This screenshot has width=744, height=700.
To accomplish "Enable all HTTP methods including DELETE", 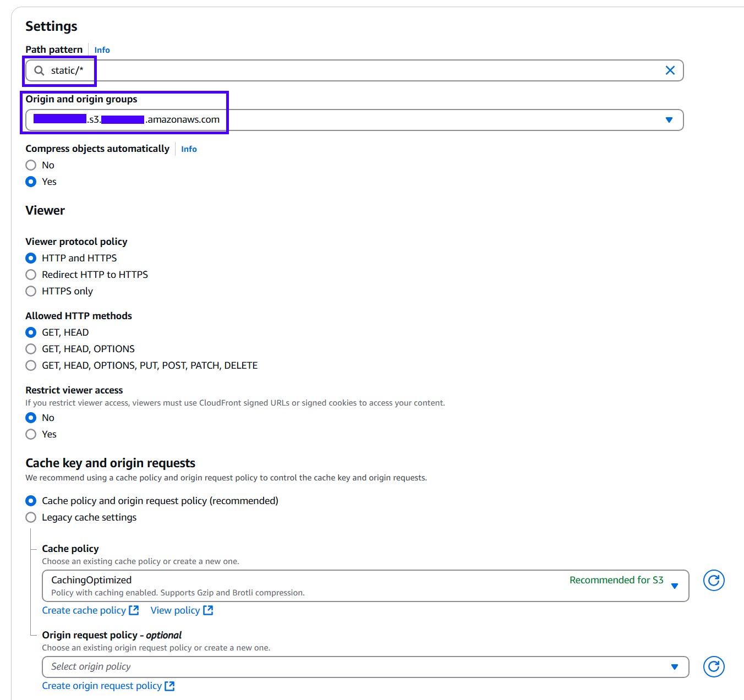I will (31, 365).
